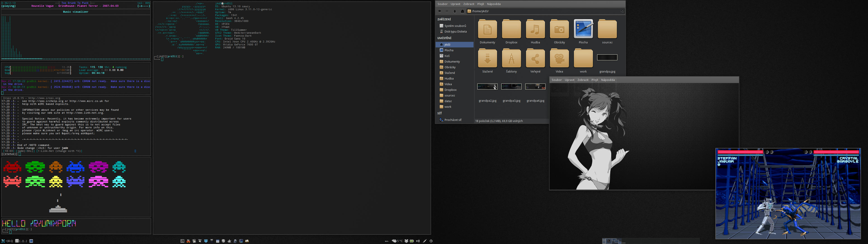Screen dimensions: 868x244
Task: Launch the calculator from the panel
Action: click(212, 241)
